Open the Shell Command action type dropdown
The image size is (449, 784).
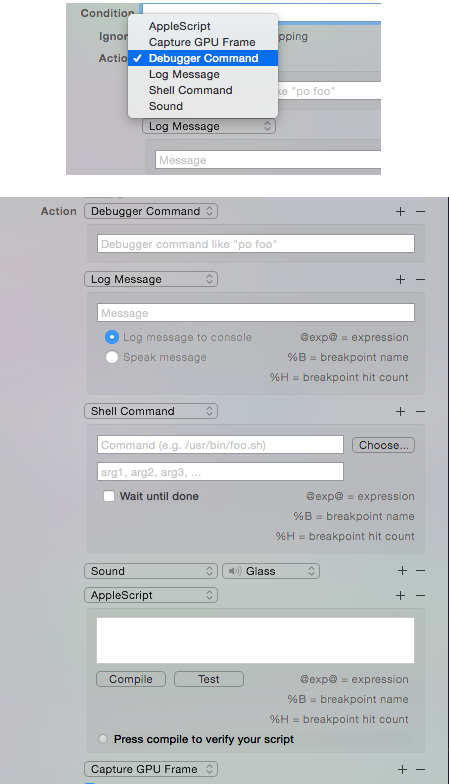click(x=151, y=411)
